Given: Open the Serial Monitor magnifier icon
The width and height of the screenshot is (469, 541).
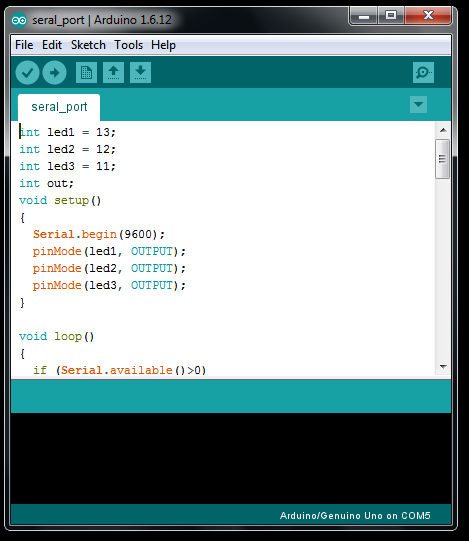Looking at the screenshot, I should (423, 72).
